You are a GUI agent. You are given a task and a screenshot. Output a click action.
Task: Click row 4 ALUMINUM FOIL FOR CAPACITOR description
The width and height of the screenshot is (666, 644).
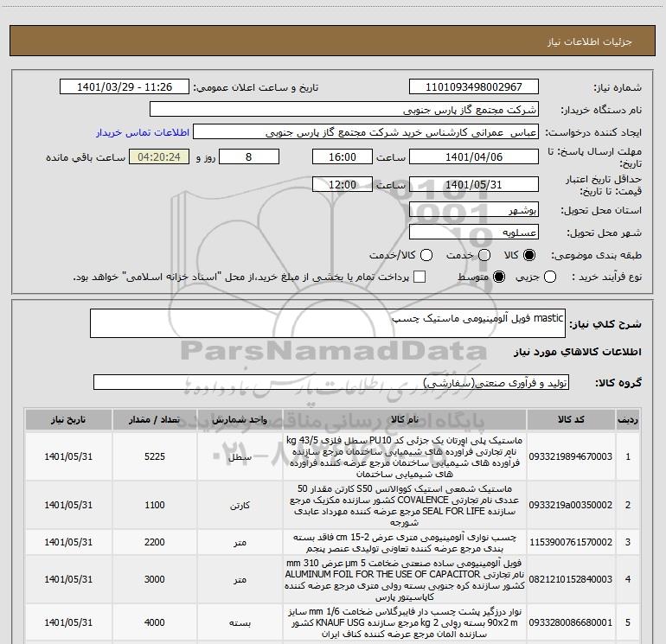point(405,579)
